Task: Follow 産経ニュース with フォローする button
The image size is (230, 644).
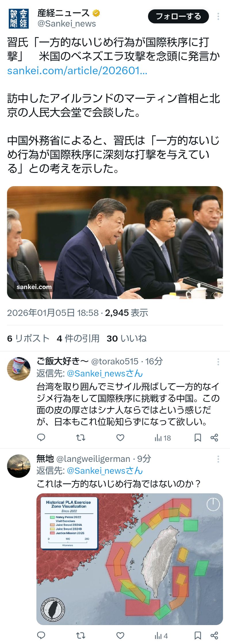Action: pyautogui.click(x=178, y=16)
